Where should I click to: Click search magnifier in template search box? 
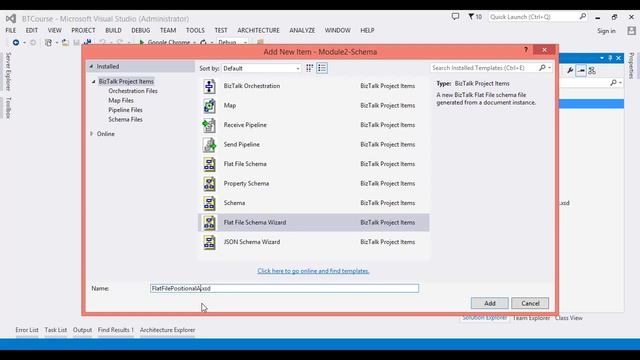click(x=542, y=68)
